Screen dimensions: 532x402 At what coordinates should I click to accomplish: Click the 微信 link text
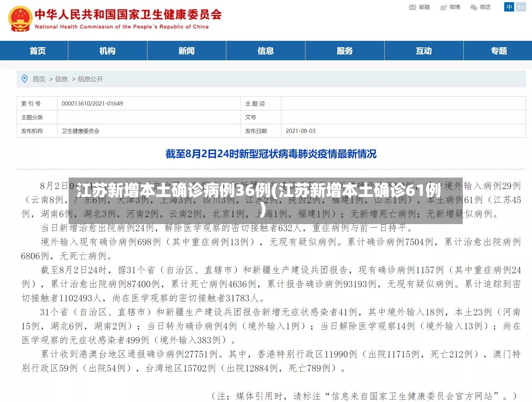(485, 7)
